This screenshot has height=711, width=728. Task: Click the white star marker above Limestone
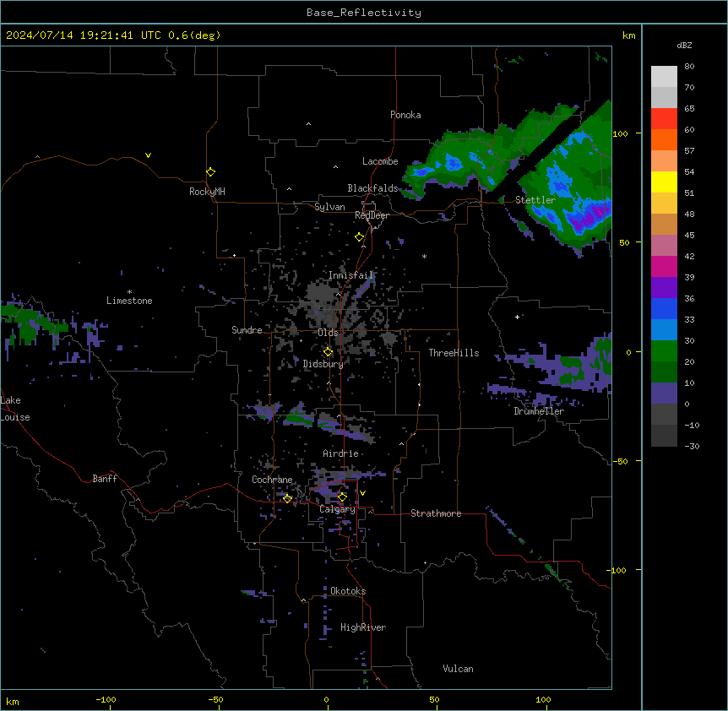coord(129,291)
